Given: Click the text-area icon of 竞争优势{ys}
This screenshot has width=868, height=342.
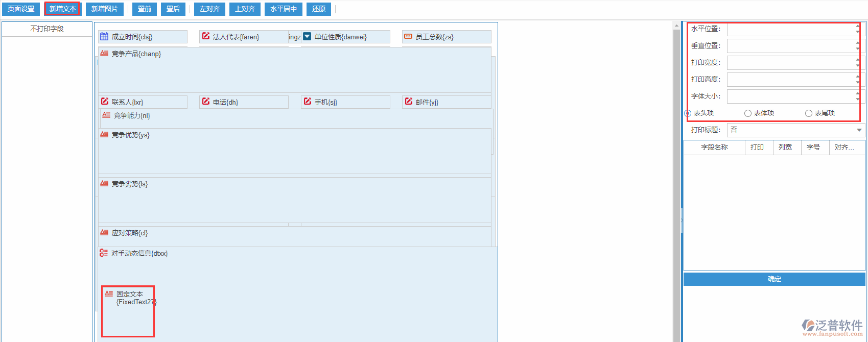Looking at the screenshot, I should click(x=104, y=135).
